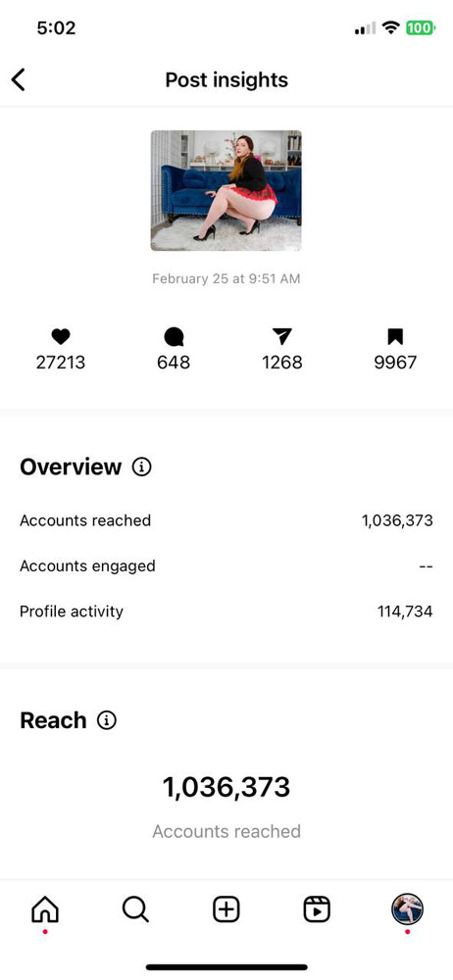This screenshot has width=453, height=980.
Task: Open the Overview info icon
Action: pyautogui.click(x=141, y=466)
